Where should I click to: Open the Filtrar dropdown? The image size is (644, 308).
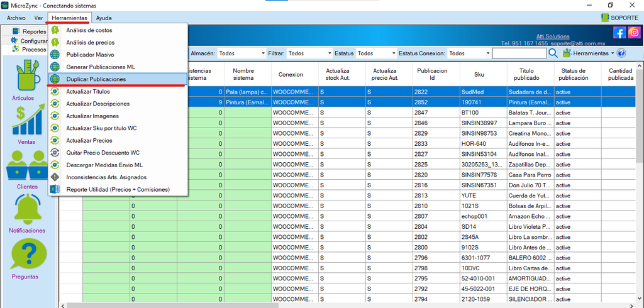pos(309,53)
